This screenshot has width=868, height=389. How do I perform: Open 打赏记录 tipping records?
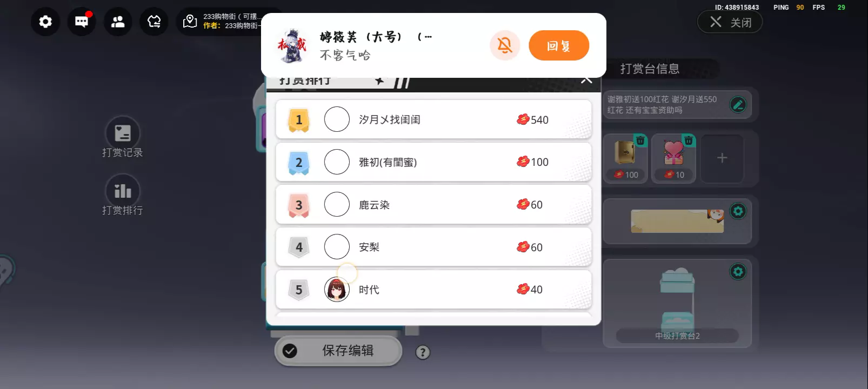(x=123, y=137)
